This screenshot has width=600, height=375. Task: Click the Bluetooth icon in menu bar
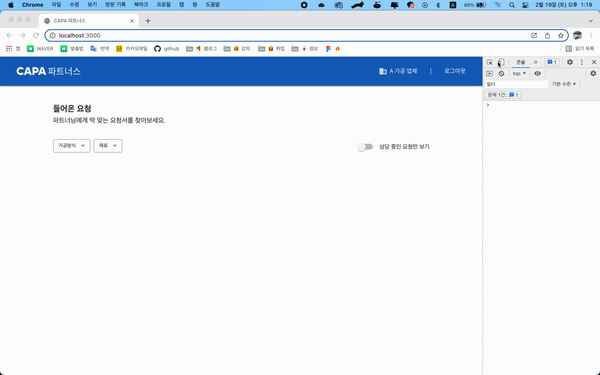pos(439,5)
